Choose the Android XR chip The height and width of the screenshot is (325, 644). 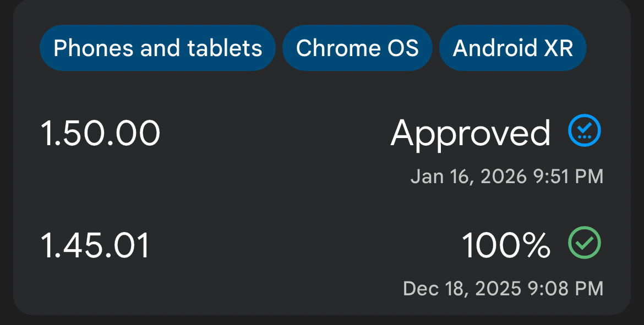(513, 48)
